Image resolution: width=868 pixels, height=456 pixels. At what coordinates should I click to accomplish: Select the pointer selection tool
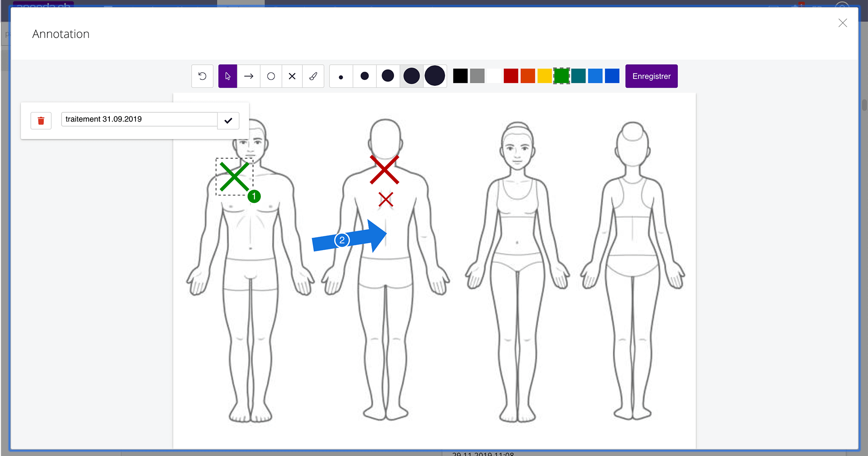[x=228, y=76]
